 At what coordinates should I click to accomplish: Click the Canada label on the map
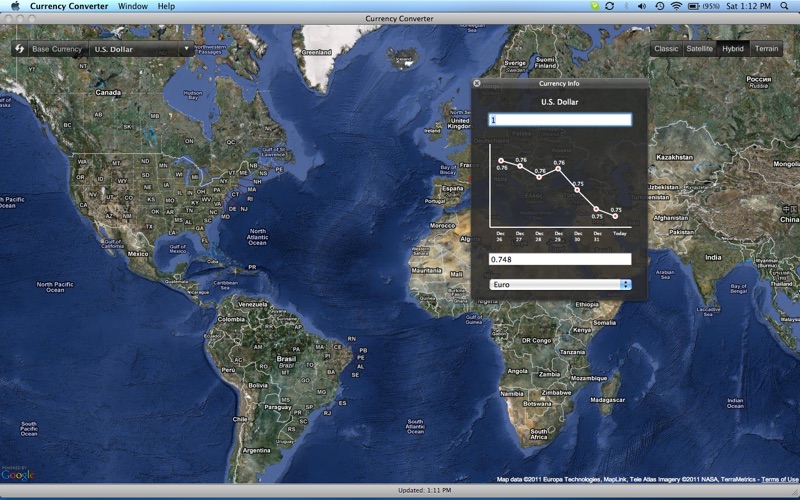(x=108, y=92)
